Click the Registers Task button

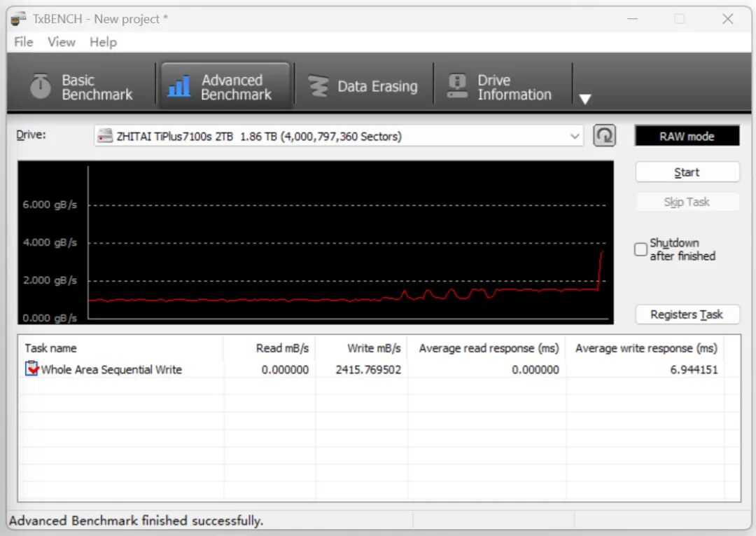click(687, 315)
